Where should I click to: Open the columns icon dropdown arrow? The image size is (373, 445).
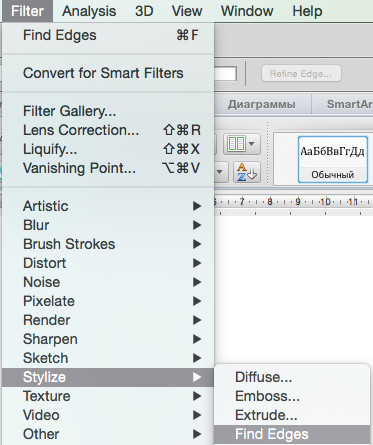coord(252,144)
